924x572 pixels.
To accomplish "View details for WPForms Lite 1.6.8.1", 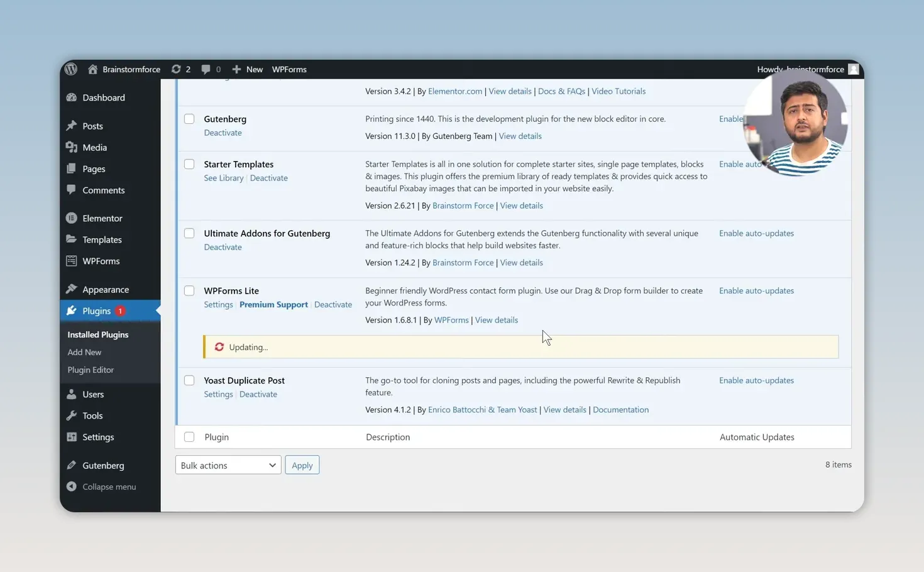I will (497, 320).
